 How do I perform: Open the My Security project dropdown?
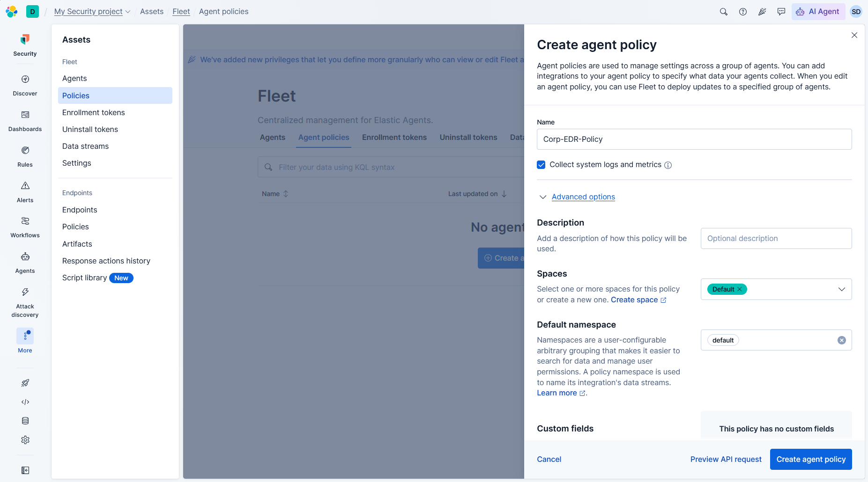click(x=92, y=12)
